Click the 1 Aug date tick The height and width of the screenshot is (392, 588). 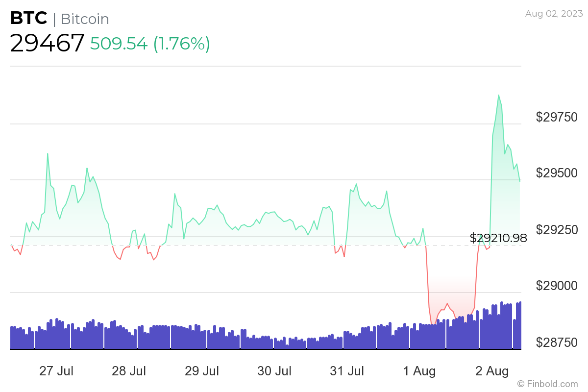pyautogui.click(x=419, y=371)
